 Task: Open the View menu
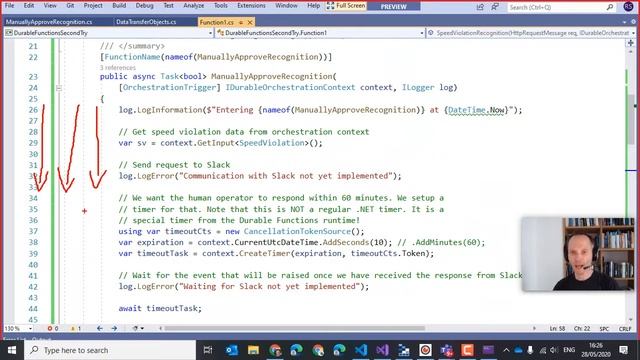click(x=50, y=6)
